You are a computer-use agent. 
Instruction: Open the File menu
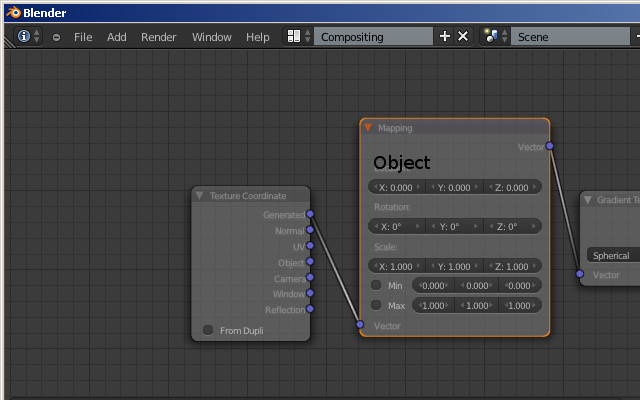pyautogui.click(x=83, y=37)
